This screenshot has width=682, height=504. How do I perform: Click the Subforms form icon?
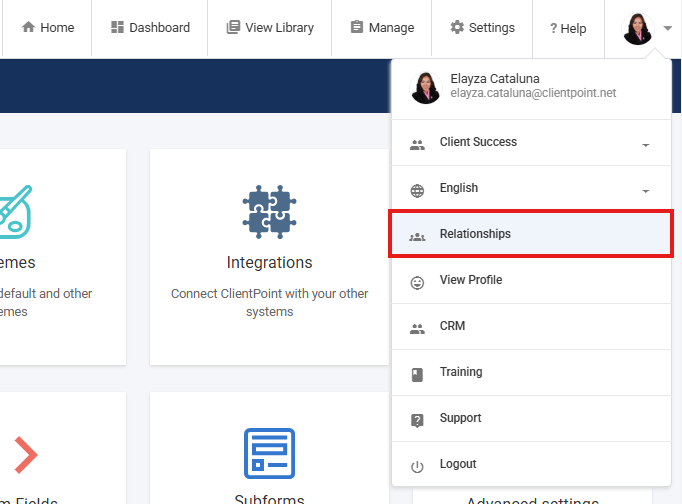click(269, 454)
